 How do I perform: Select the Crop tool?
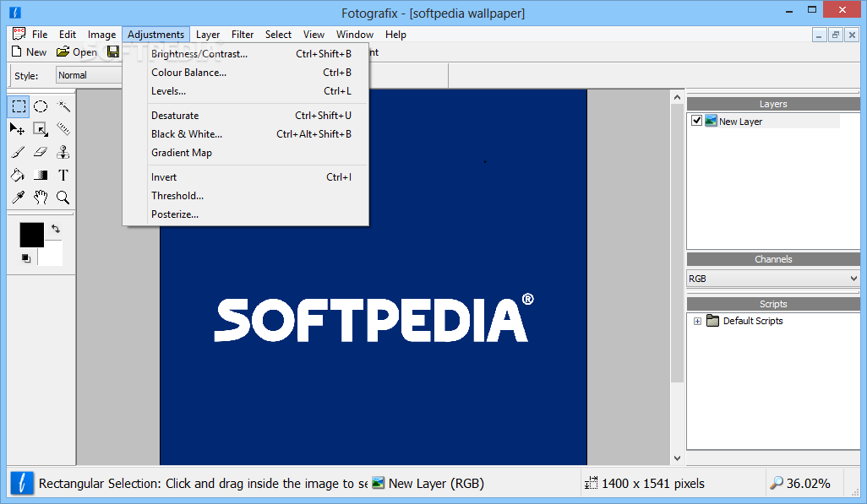point(41,129)
